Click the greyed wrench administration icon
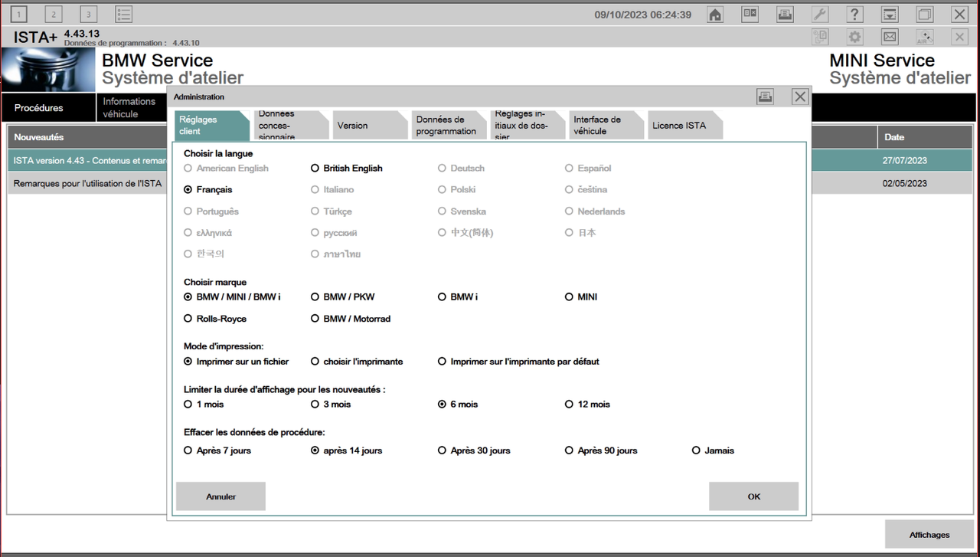The height and width of the screenshot is (557, 980). (819, 15)
